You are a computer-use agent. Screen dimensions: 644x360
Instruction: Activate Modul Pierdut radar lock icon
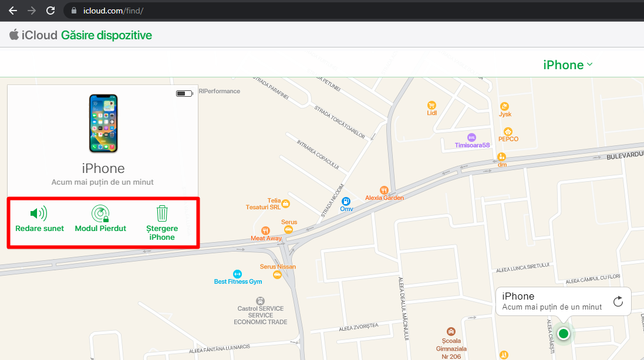[x=100, y=213]
